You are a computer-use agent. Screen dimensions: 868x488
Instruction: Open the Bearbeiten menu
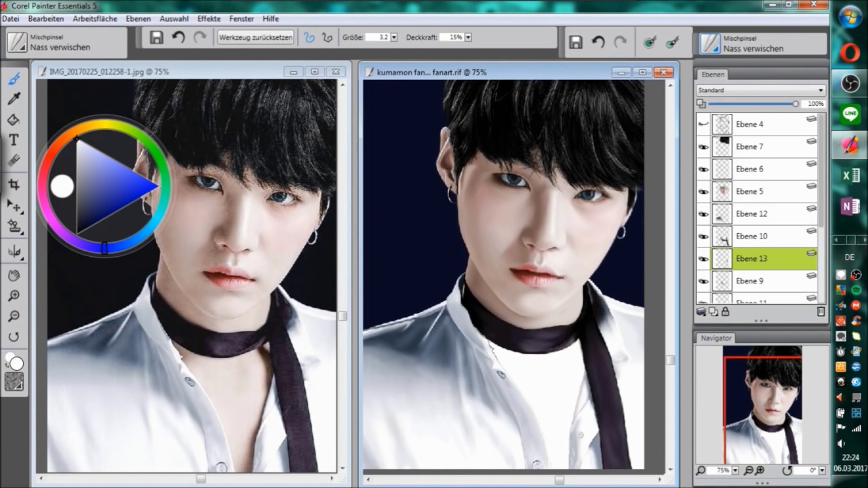(x=46, y=19)
